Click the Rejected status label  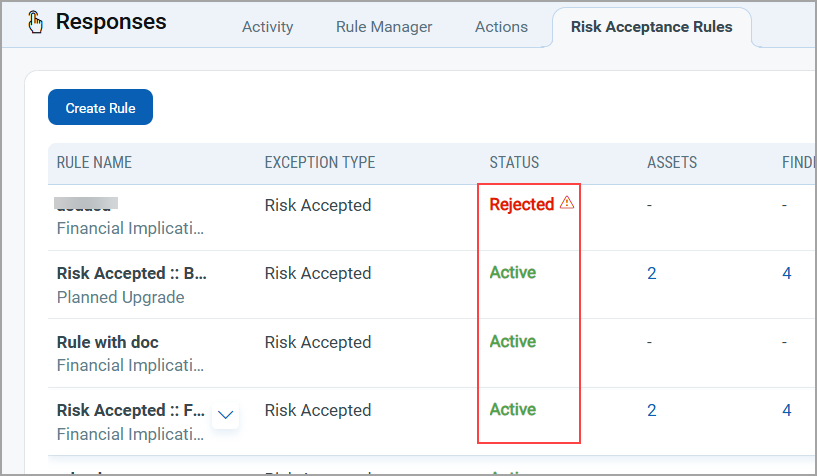click(521, 204)
